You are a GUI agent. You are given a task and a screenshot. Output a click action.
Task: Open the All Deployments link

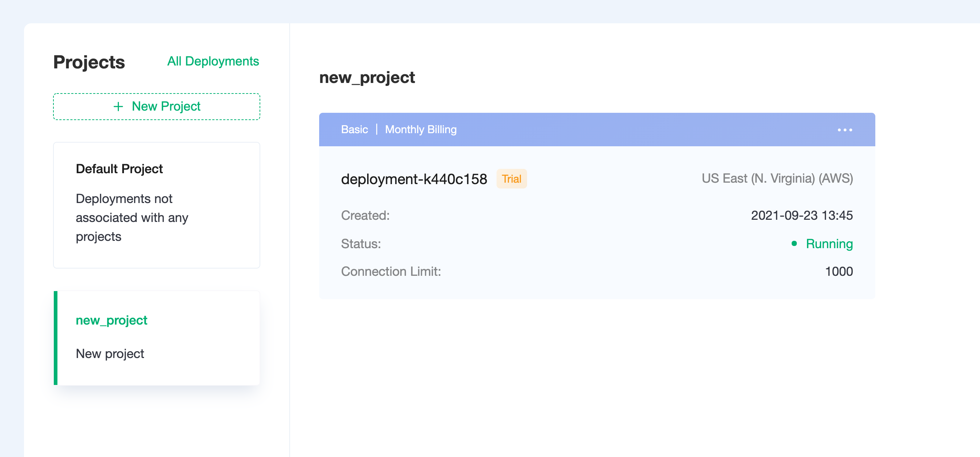pyautogui.click(x=213, y=61)
